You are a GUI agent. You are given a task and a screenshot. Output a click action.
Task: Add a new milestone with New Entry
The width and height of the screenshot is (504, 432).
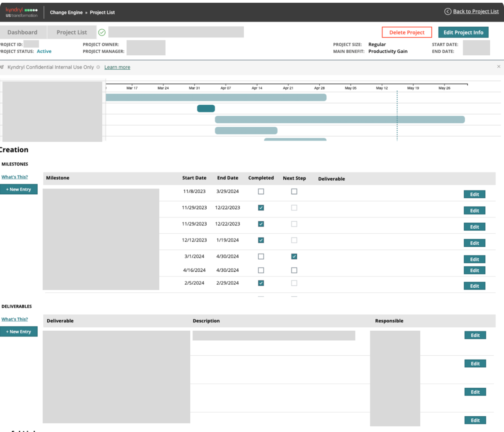[x=19, y=189]
